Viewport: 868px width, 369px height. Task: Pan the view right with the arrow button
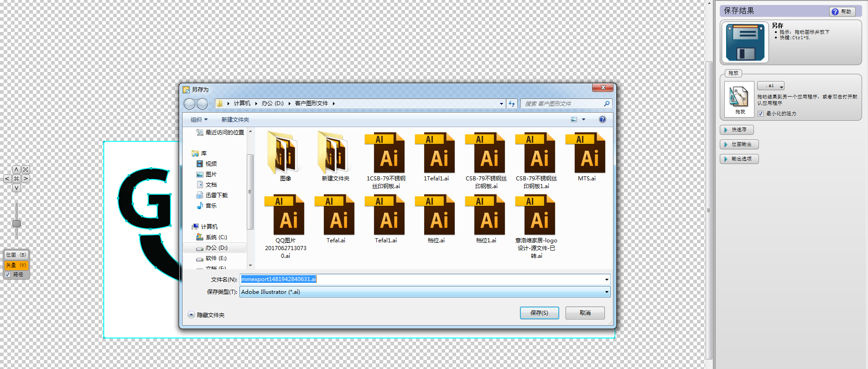pos(26,179)
